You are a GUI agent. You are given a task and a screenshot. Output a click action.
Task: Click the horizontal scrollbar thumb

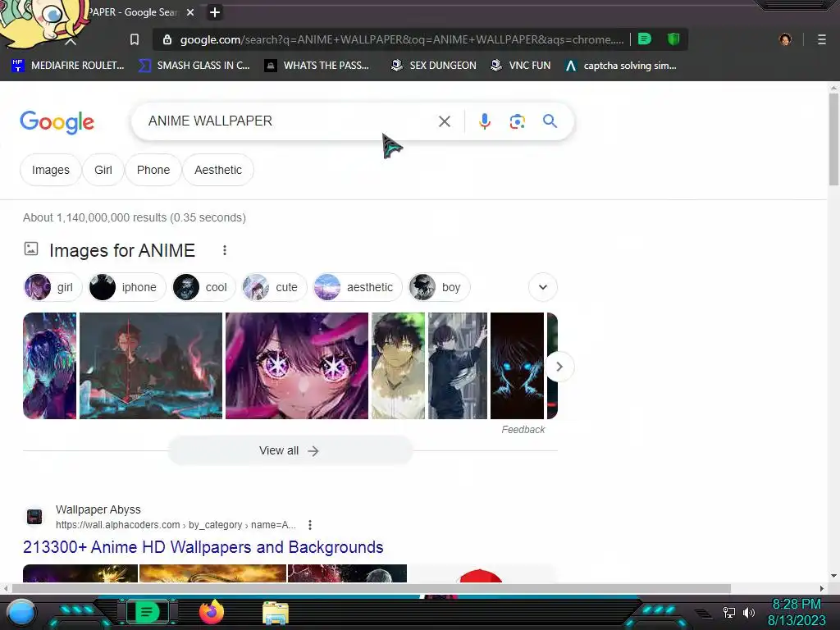pos(372,588)
